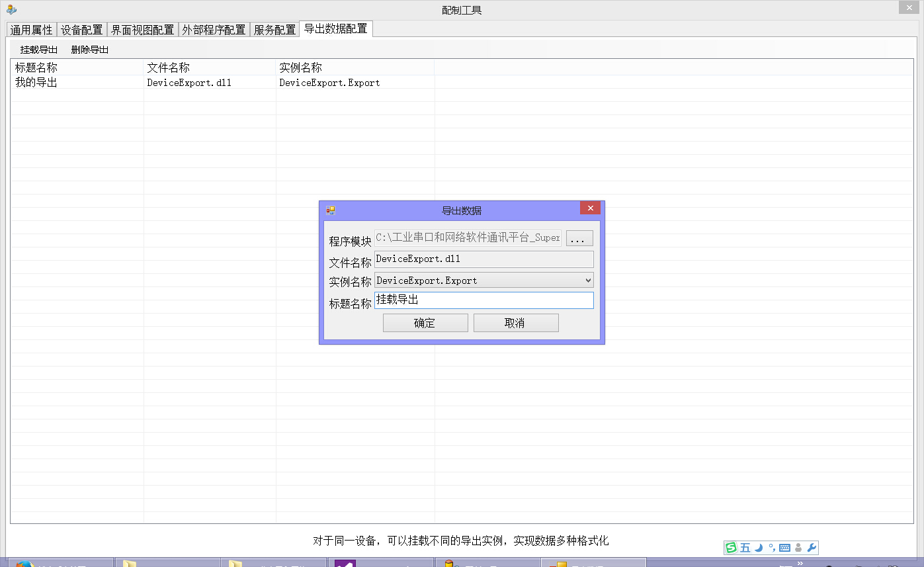Click the gray user account icon

[798, 548]
